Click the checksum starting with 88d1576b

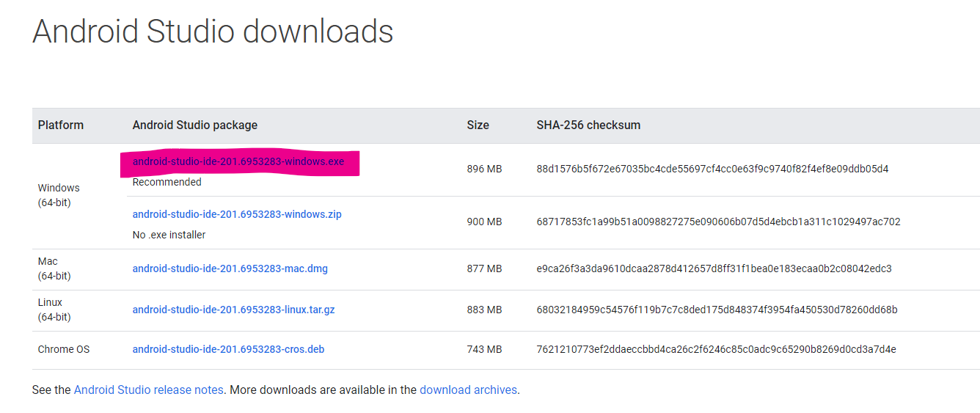click(712, 169)
